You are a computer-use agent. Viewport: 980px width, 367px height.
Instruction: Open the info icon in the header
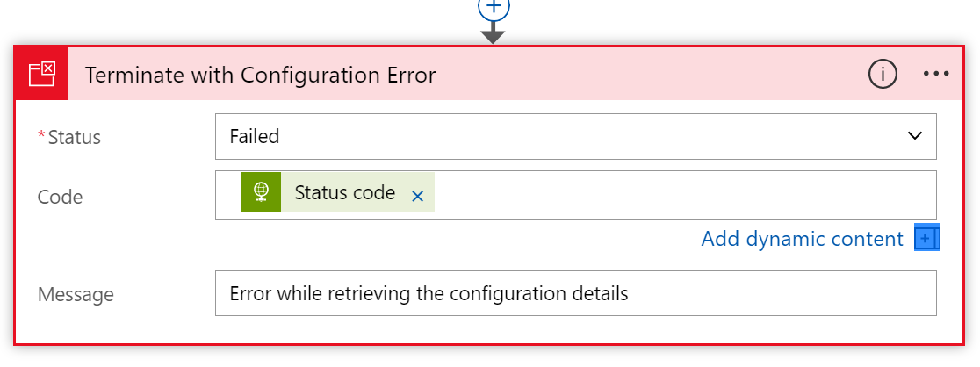click(883, 75)
